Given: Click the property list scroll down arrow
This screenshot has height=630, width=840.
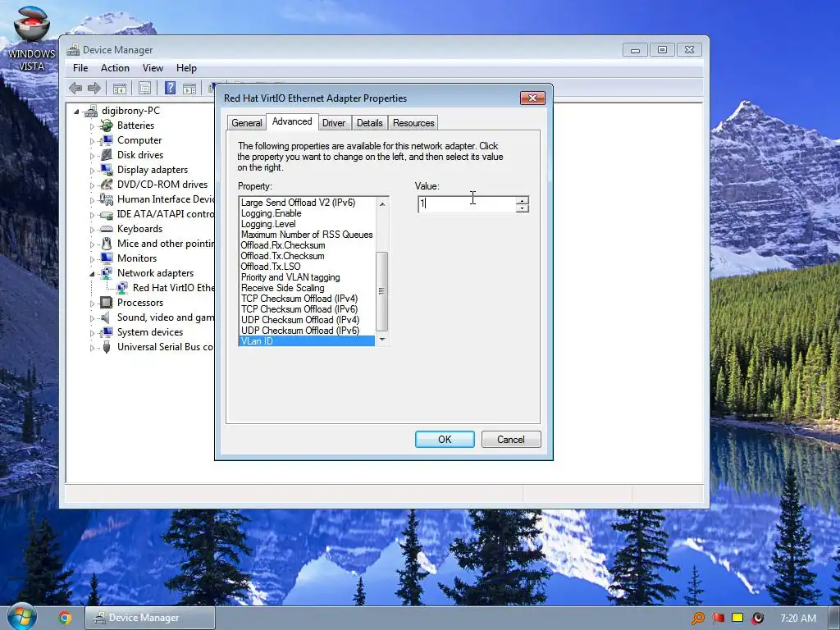Looking at the screenshot, I should (382, 339).
